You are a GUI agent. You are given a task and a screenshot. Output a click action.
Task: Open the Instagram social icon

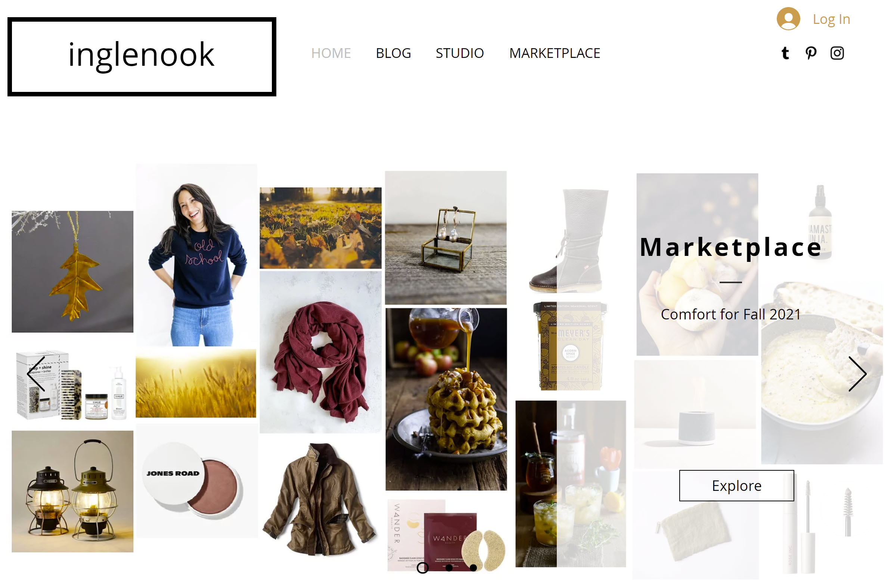tap(836, 53)
